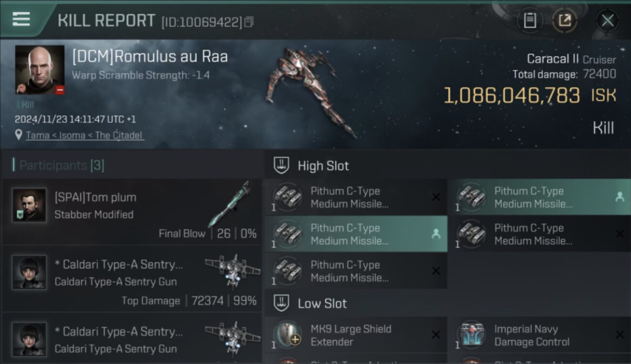
Task: Click the clipboard notes icon
Action: click(530, 21)
